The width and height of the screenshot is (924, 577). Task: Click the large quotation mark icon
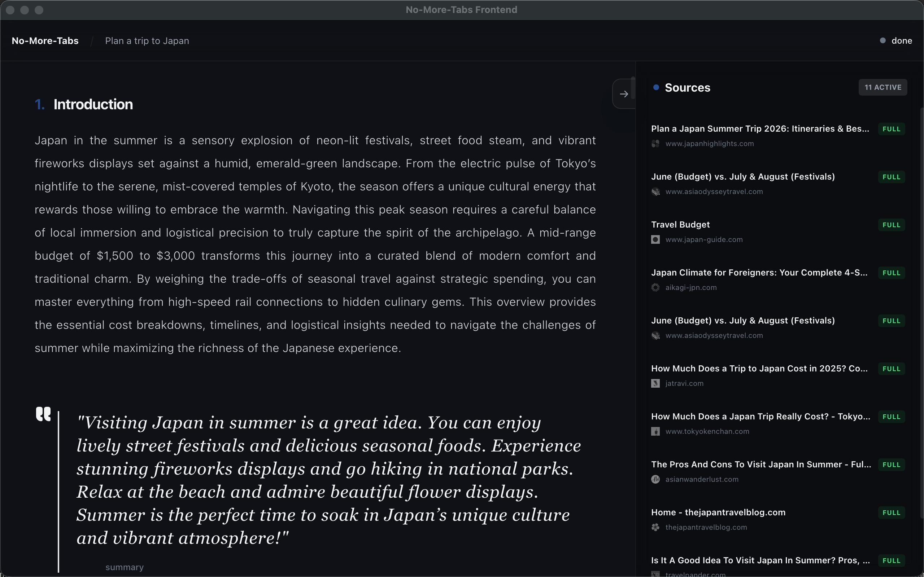(43, 414)
